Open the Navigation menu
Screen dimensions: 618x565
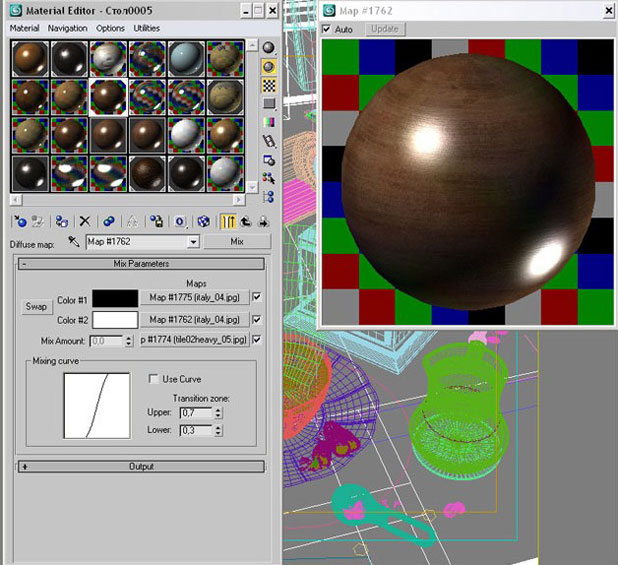[x=67, y=29]
